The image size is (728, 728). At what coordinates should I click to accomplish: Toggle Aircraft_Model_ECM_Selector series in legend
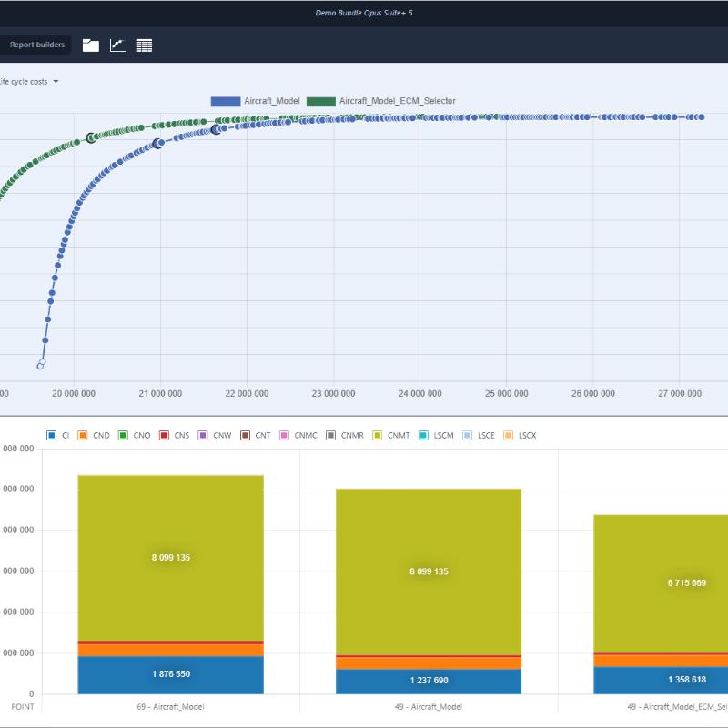[381, 101]
